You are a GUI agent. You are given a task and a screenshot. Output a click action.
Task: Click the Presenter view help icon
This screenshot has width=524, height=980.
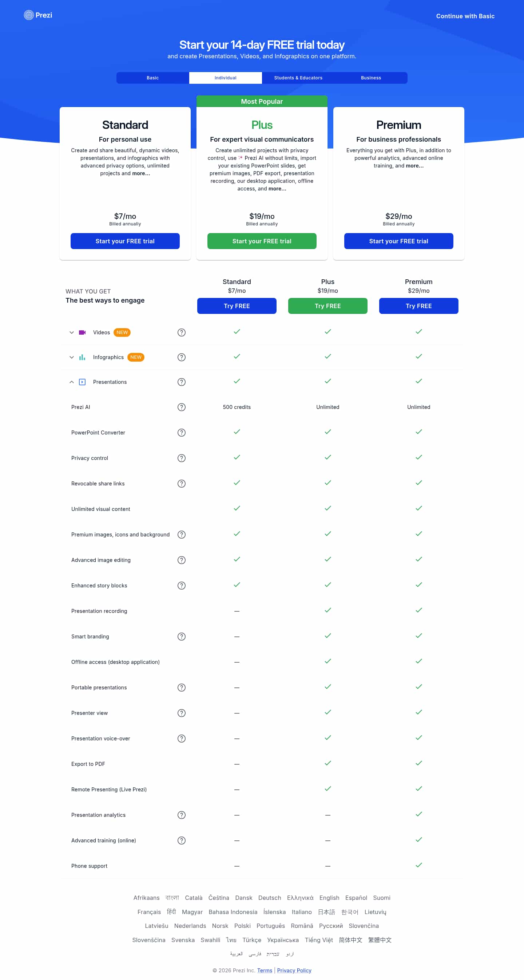181,713
